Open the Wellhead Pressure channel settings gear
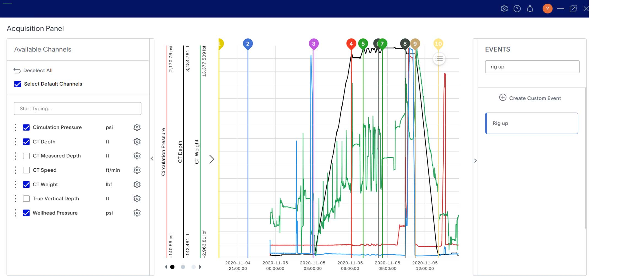 point(137,213)
